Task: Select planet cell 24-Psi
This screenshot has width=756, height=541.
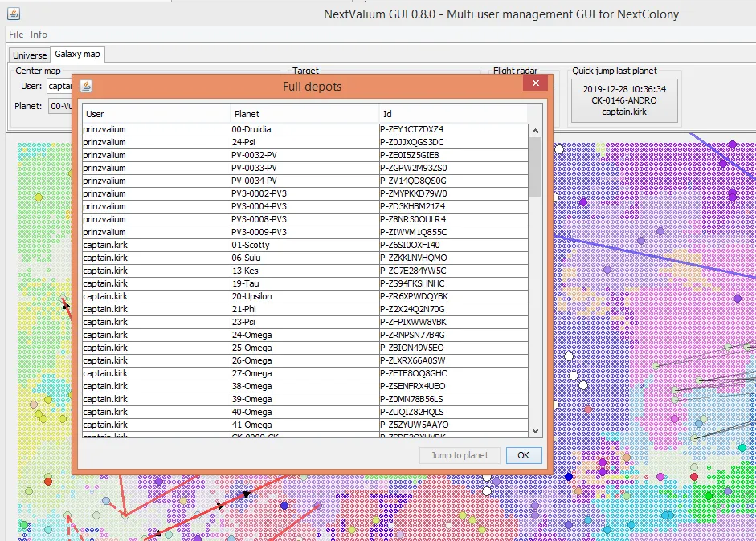Action: (304, 143)
